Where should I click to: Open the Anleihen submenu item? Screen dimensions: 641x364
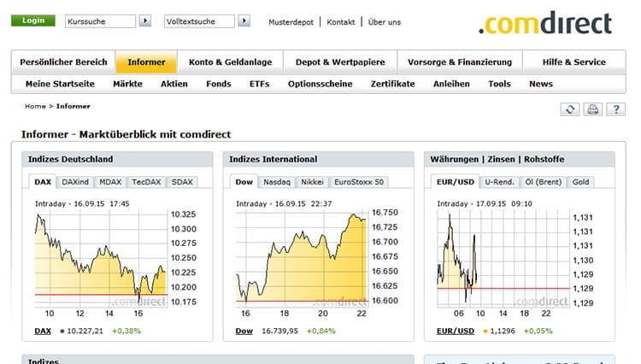(x=451, y=84)
